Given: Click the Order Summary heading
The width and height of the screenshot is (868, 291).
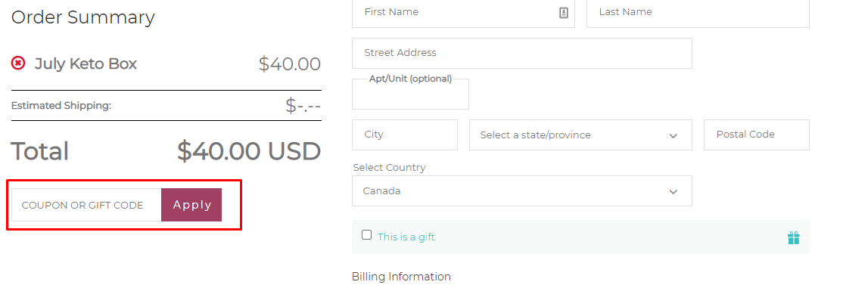Looking at the screenshot, I should click(x=83, y=17).
